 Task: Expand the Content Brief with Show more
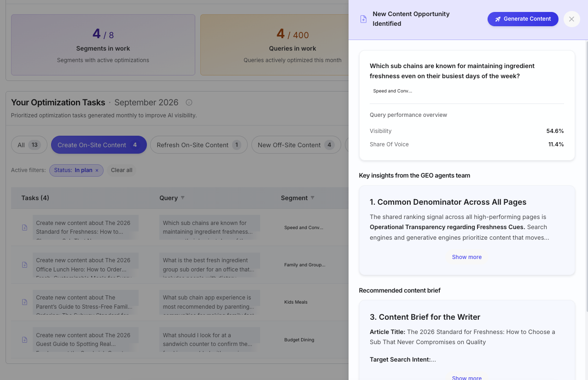pos(466,378)
